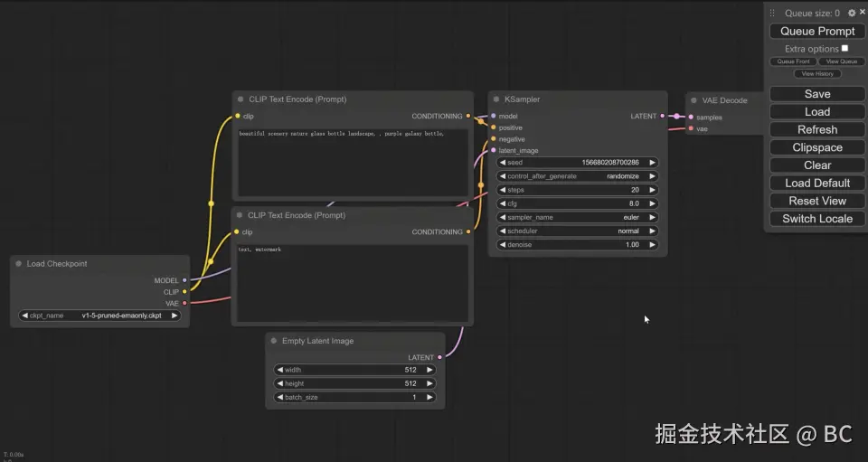Next control_after_generate option arrow
This screenshot has height=462, width=868.
652,176
